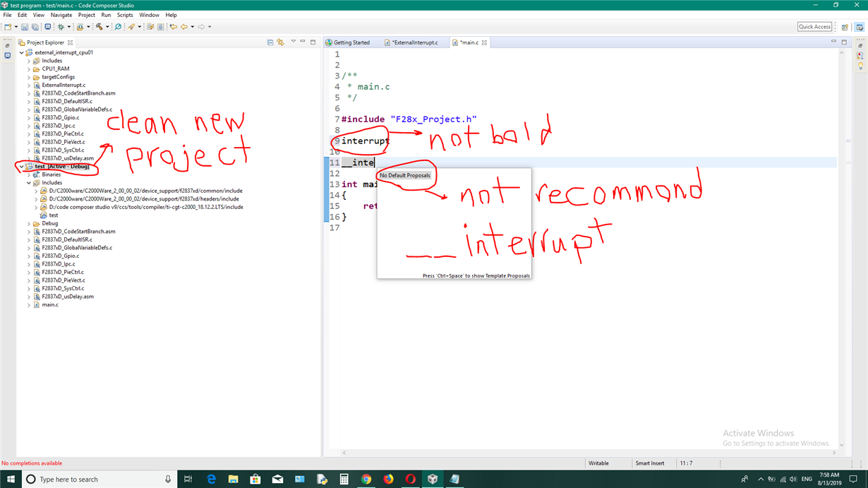868x488 pixels.
Task: Select 'No Default Proposals' item in popup
Action: (404, 175)
